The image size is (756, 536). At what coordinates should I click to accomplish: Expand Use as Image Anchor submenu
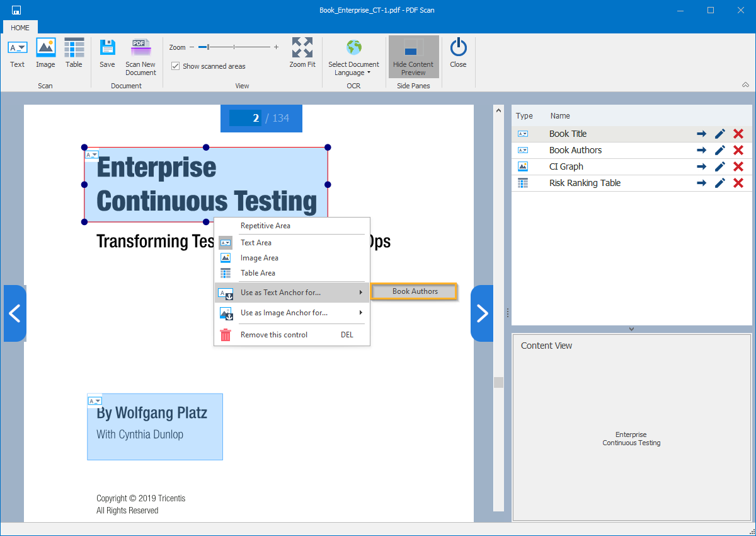[x=292, y=313]
